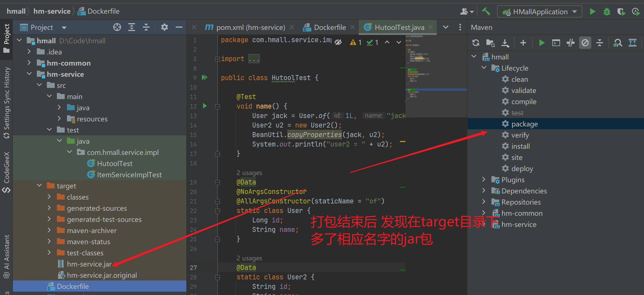Image resolution: width=644 pixels, height=295 pixels.
Task: Expand the classes folder under target
Action: (49, 197)
